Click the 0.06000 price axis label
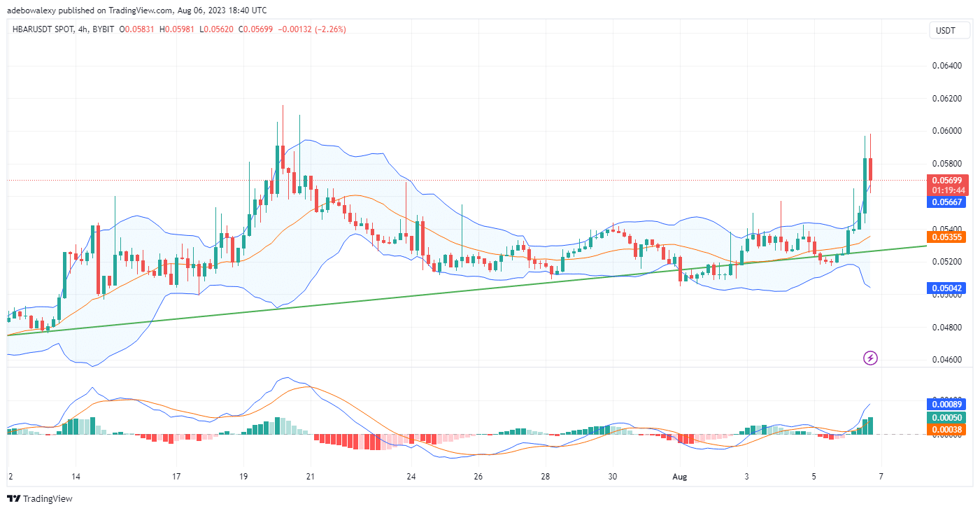The image size is (980, 511). click(x=946, y=131)
